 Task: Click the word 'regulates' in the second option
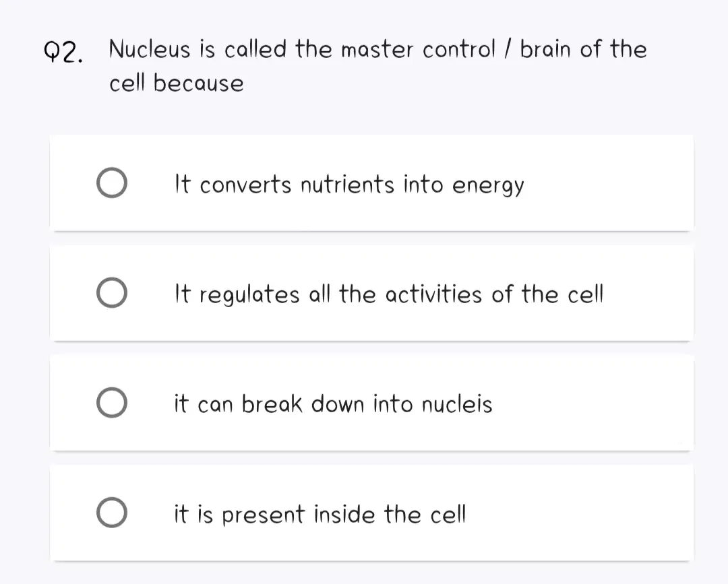coord(250,295)
